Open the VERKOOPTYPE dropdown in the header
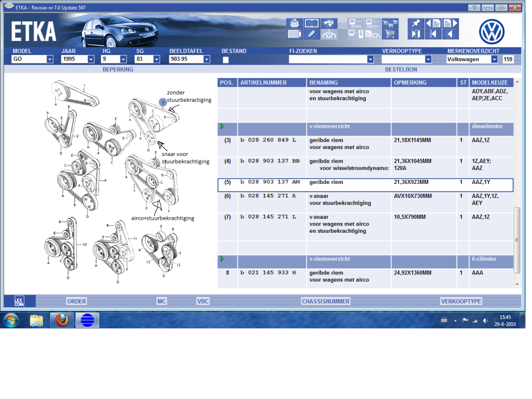The image size is (532, 399). coord(428,59)
